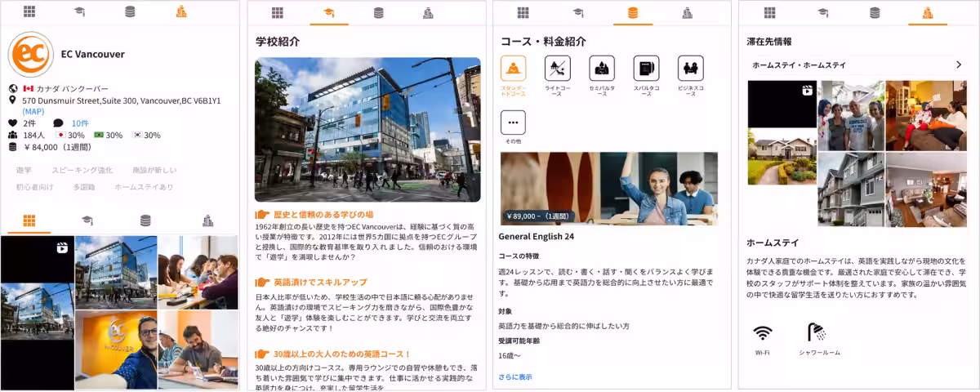Open grid tab atop 滞在先情報 panel

[x=769, y=12]
